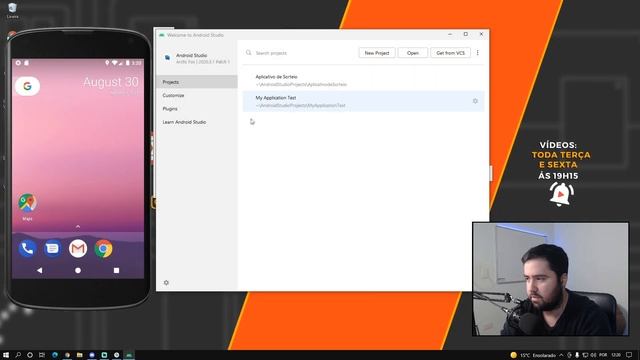Select Learn Android Studio in sidebar
The height and width of the screenshot is (360, 640).
(x=197, y=122)
